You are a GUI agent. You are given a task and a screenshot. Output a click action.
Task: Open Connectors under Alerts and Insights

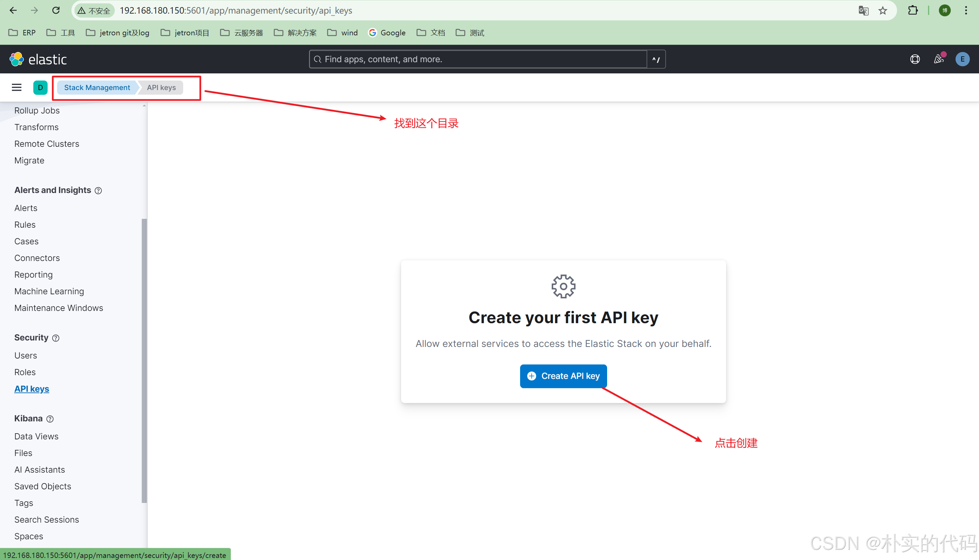(37, 258)
